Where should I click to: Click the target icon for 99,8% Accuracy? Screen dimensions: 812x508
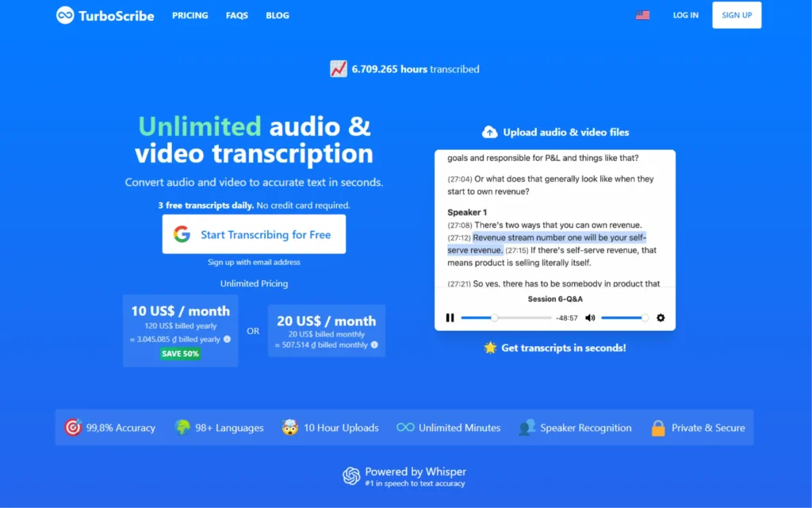tap(73, 427)
